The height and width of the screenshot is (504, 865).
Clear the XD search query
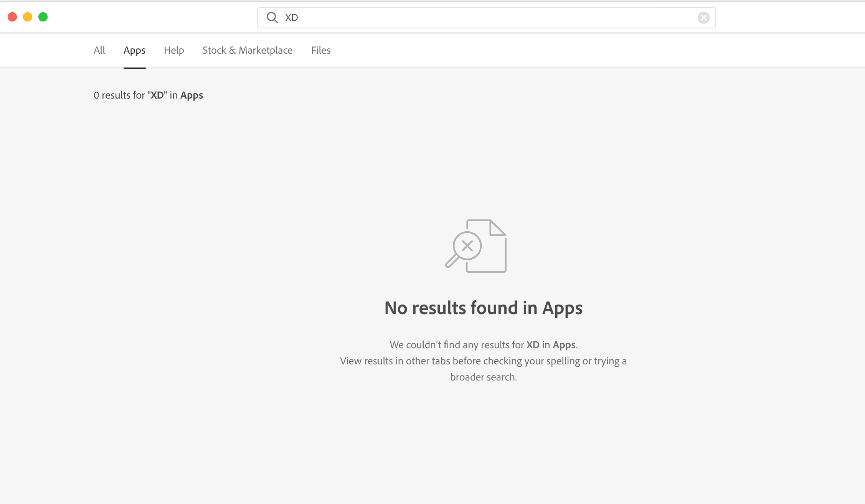click(703, 18)
